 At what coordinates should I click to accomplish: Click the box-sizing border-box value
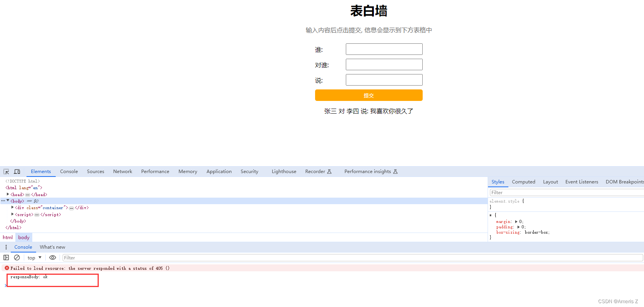point(537,232)
